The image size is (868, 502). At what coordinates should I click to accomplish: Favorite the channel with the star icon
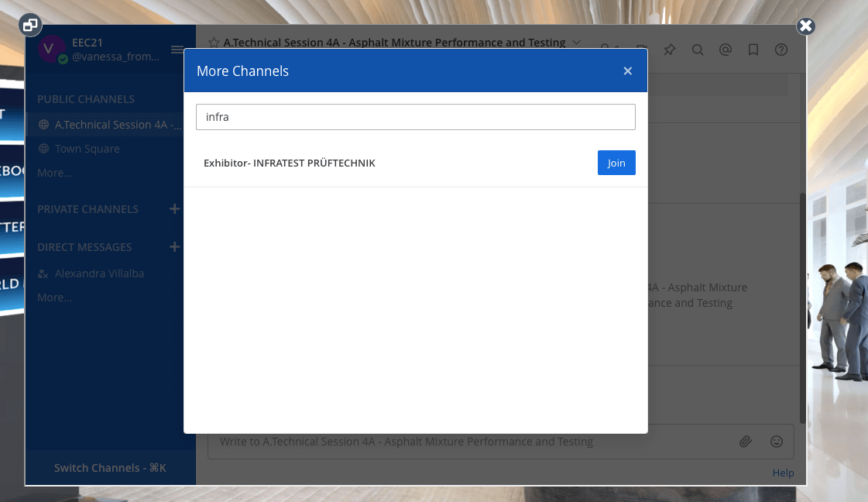tap(215, 43)
